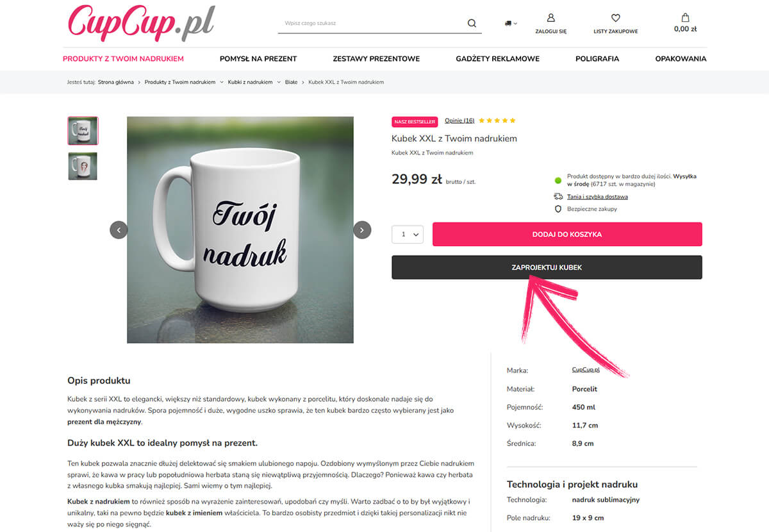The width and height of the screenshot is (769, 532).
Task: Open the delivery truck country selector
Action: click(511, 23)
